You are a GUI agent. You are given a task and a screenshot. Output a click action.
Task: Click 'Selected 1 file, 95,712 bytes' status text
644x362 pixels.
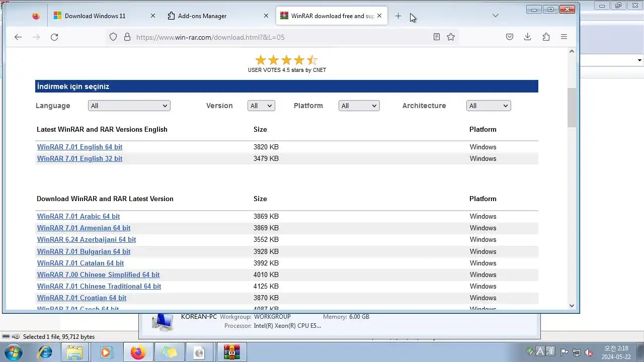[x=59, y=337]
